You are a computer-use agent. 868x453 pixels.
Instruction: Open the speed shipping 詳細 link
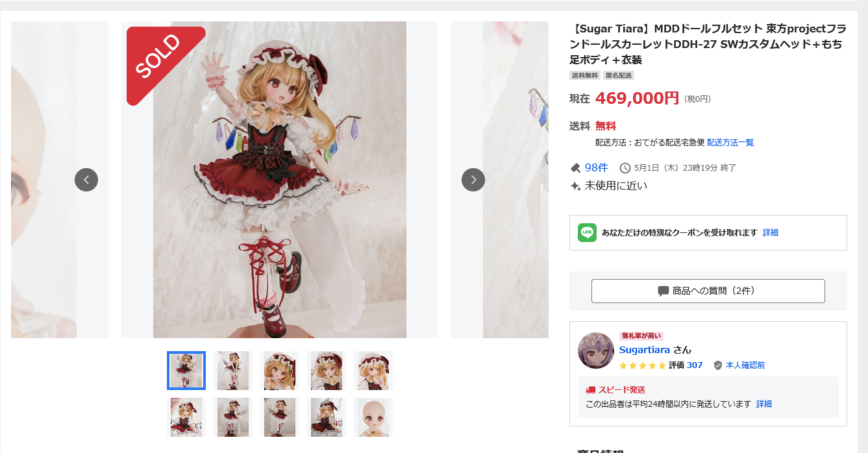764,404
